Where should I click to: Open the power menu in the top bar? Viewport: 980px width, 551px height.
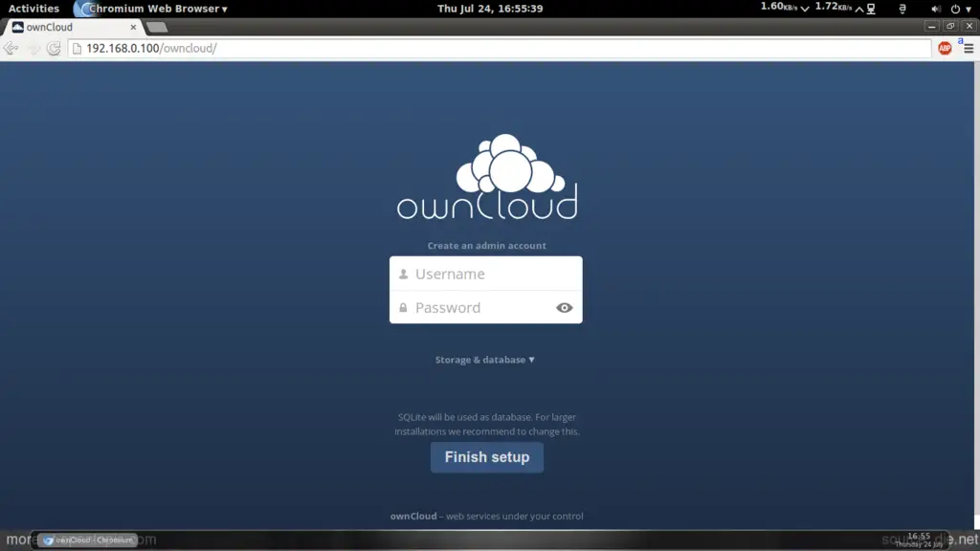click(961, 9)
